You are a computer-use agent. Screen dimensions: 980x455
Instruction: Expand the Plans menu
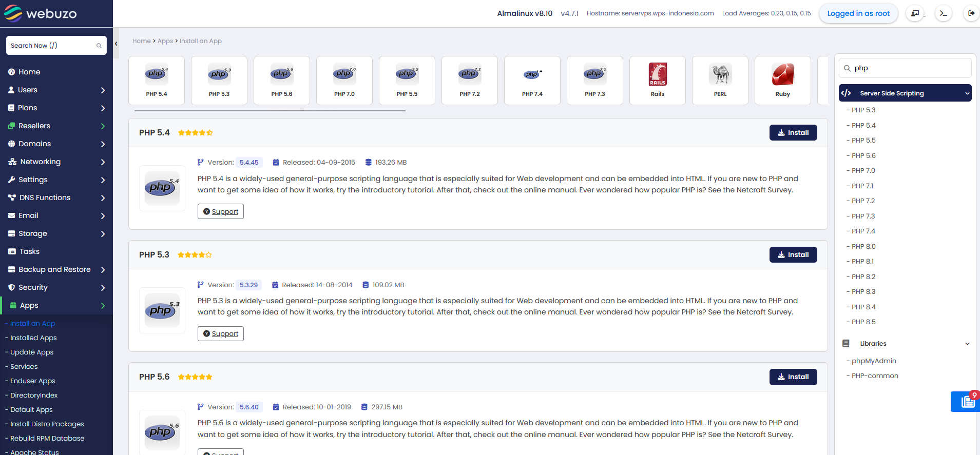56,108
